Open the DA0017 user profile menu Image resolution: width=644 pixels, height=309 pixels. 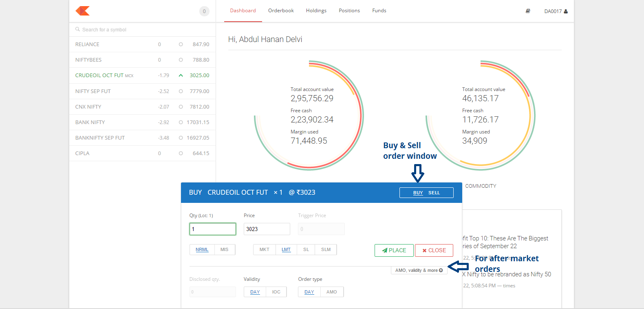click(556, 11)
